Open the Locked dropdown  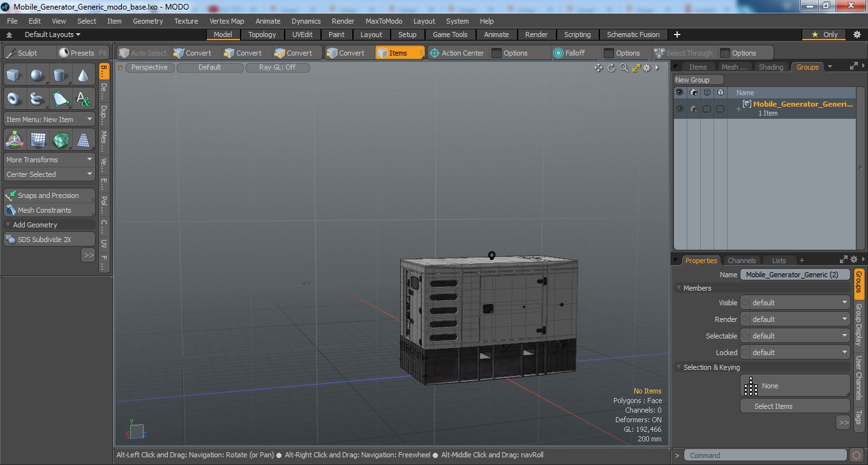pyautogui.click(x=795, y=353)
